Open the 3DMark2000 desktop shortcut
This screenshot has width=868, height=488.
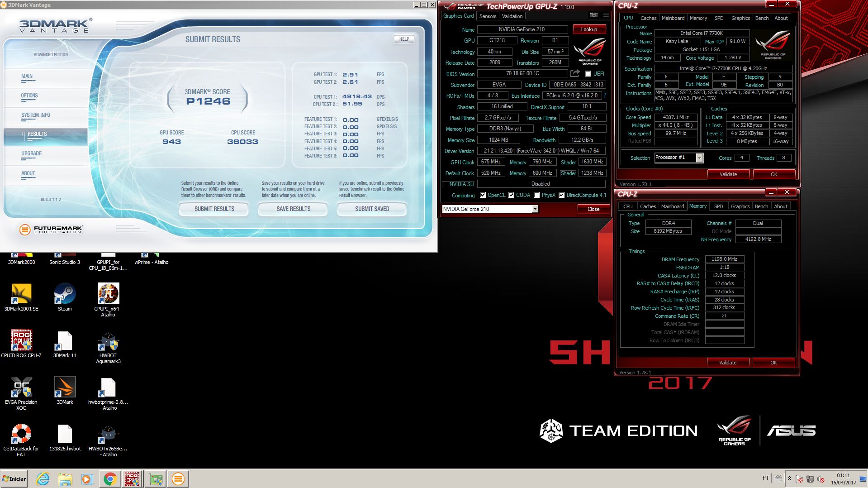click(21, 260)
